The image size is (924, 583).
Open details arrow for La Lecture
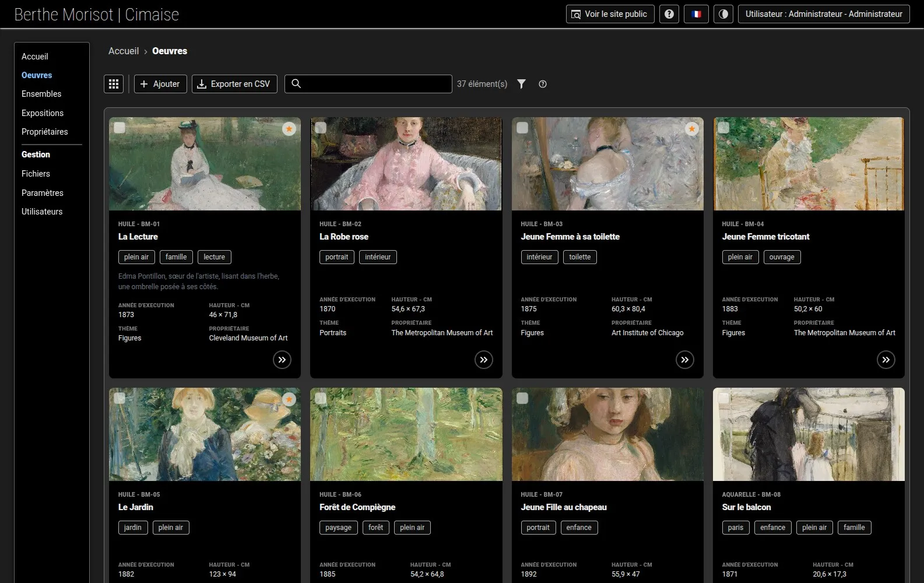[282, 360]
